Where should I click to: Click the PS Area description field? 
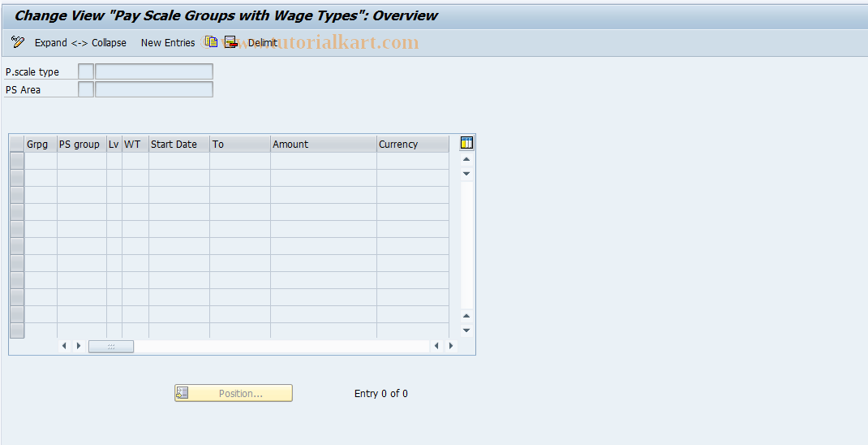click(154, 89)
